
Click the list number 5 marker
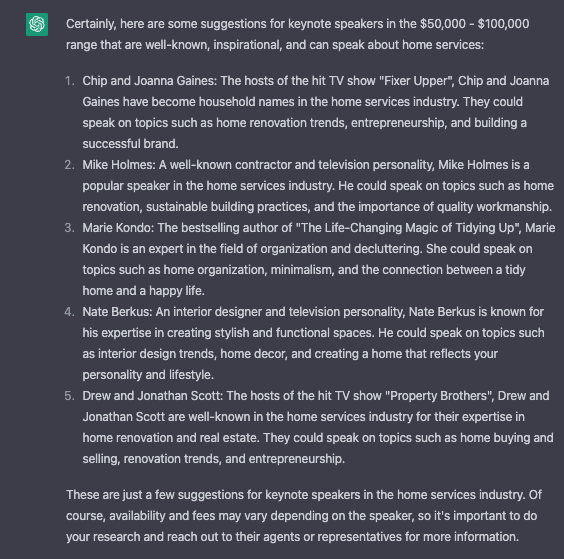click(69, 396)
